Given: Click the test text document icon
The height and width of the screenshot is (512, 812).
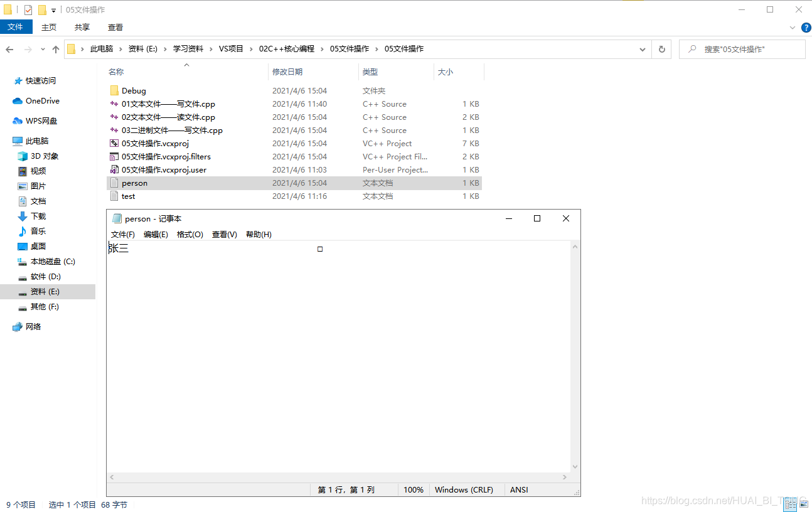Looking at the screenshot, I should point(114,196).
